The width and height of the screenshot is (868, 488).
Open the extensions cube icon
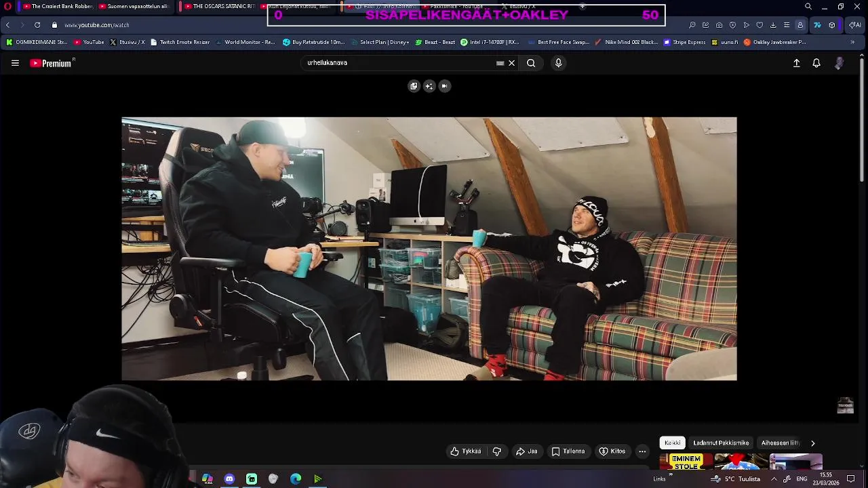[x=832, y=25]
